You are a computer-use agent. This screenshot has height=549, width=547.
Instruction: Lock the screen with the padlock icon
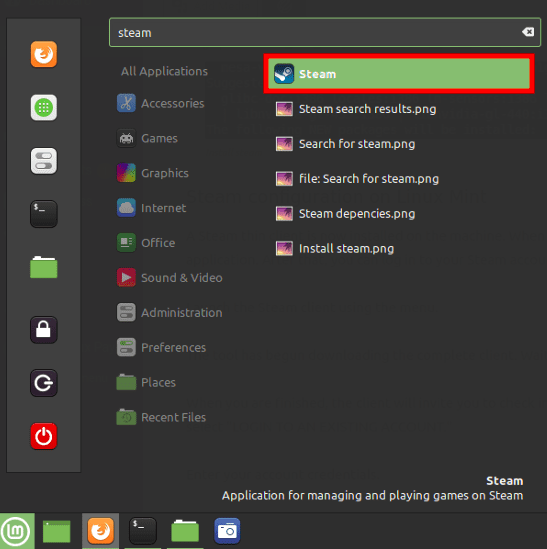coord(44,330)
